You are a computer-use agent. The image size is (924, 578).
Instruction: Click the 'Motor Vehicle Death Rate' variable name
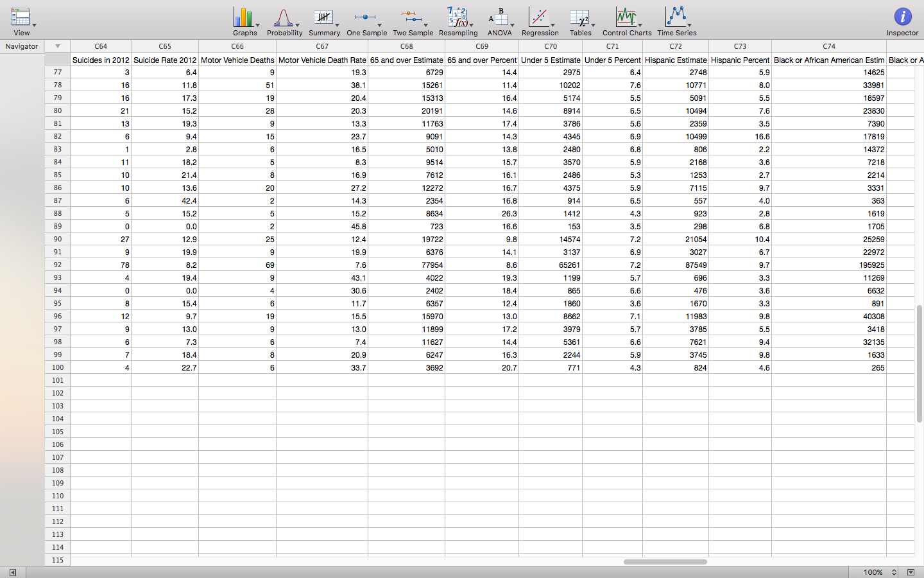click(322, 60)
